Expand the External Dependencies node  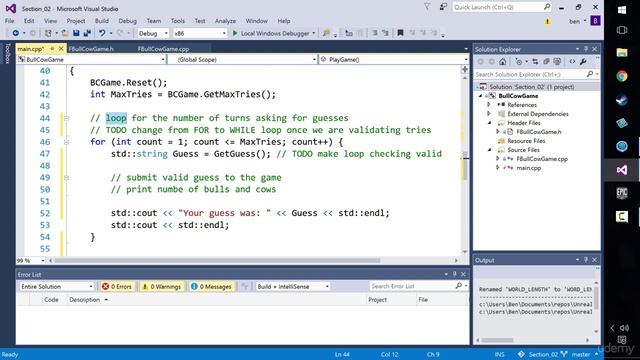(x=489, y=113)
